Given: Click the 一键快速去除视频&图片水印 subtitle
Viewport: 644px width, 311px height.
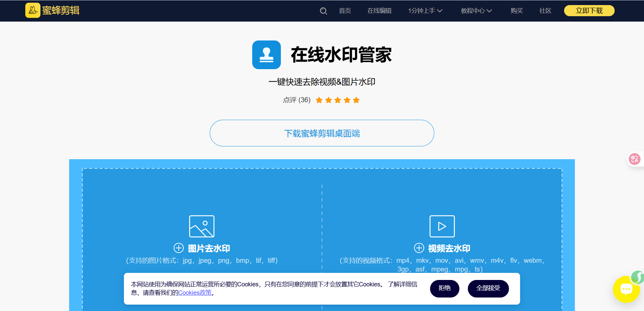Looking at the screenshot, I should pos(322,82).
